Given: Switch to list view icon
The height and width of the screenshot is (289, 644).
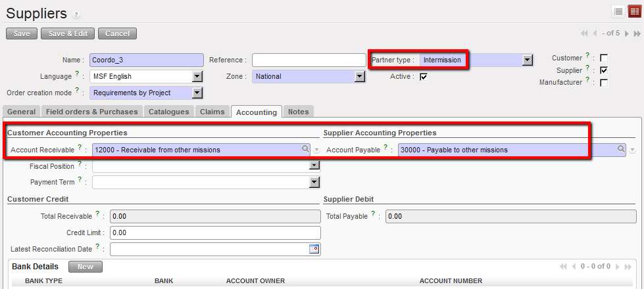Looking at the screenshot, I should click(x=618, y=11).
